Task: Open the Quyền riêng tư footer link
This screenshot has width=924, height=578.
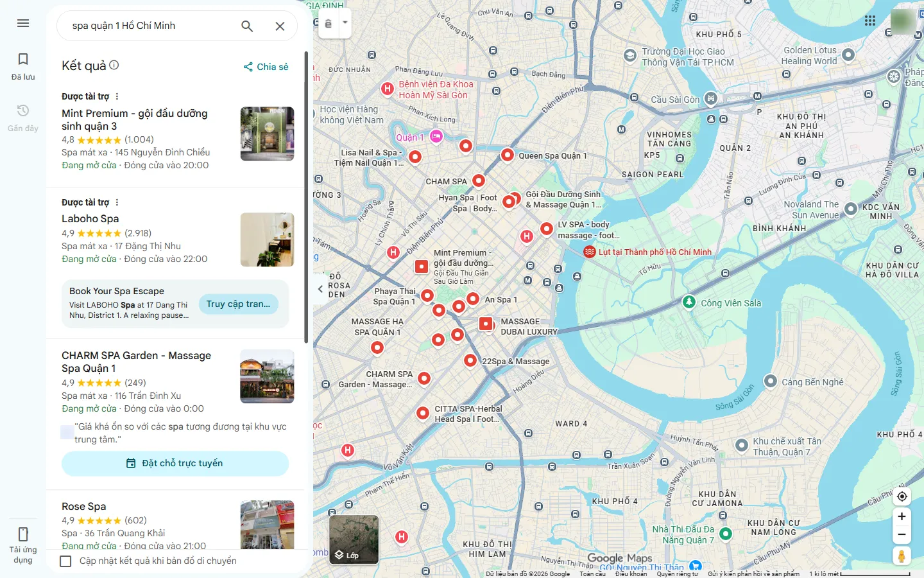Action: point(678,574)
